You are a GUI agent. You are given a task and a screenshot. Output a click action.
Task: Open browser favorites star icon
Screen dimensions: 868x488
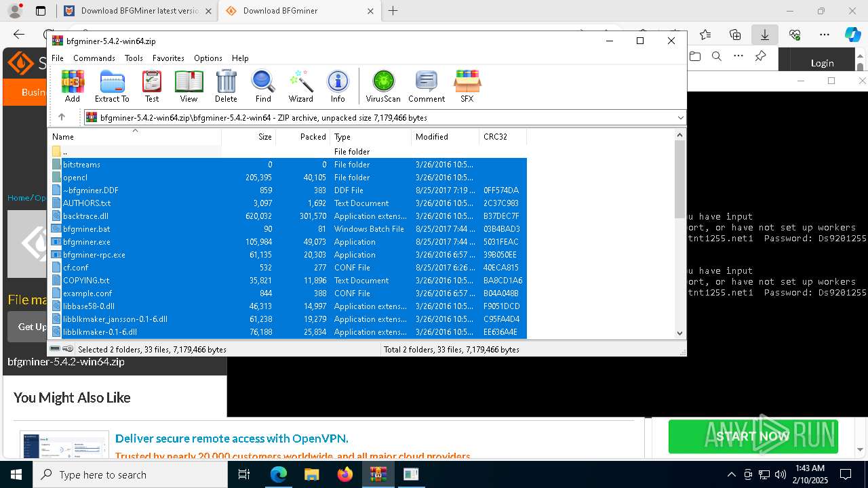705,35
